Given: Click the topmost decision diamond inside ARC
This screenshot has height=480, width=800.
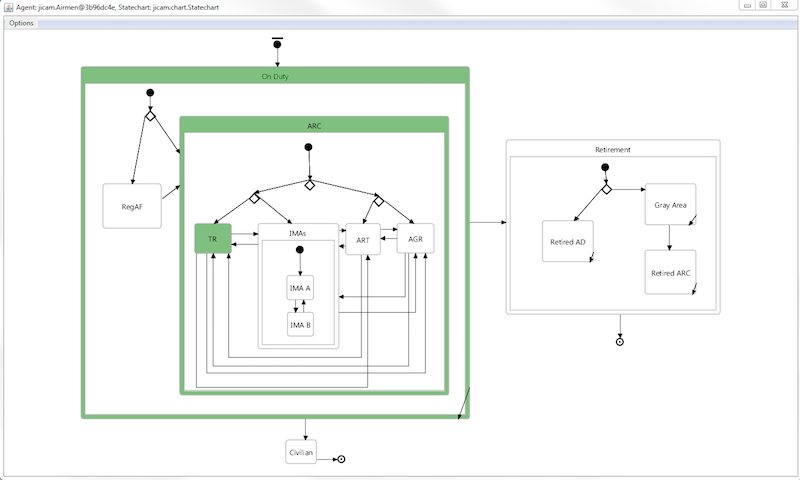Looking at the screenshot, I should coord(309,185).
